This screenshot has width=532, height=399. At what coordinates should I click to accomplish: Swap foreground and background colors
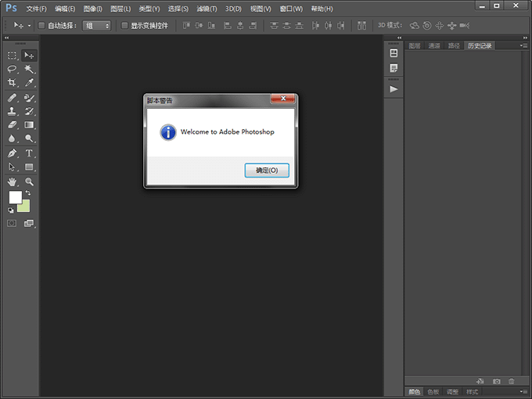(x=28, y=192)
